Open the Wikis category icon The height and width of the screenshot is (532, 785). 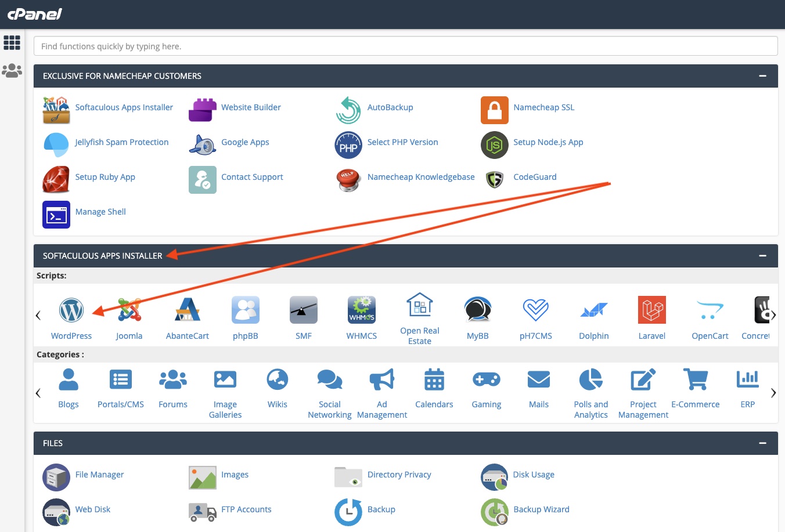[x=278, y=379]
